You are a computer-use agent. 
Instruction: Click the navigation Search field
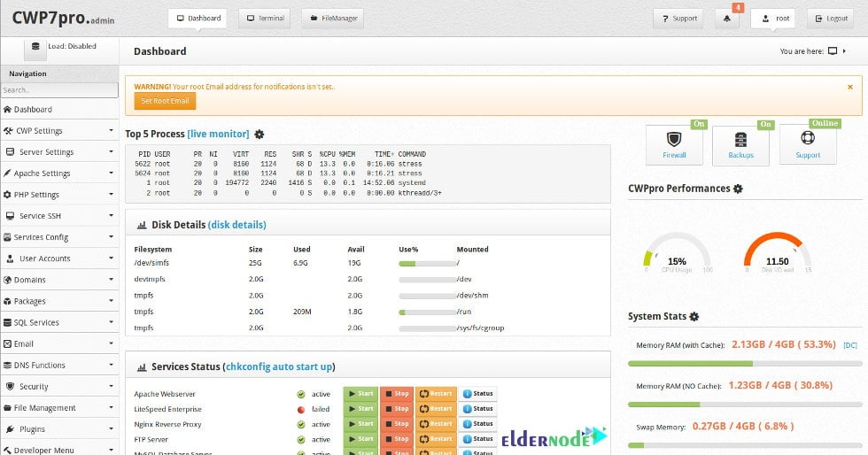click(60, 90)
